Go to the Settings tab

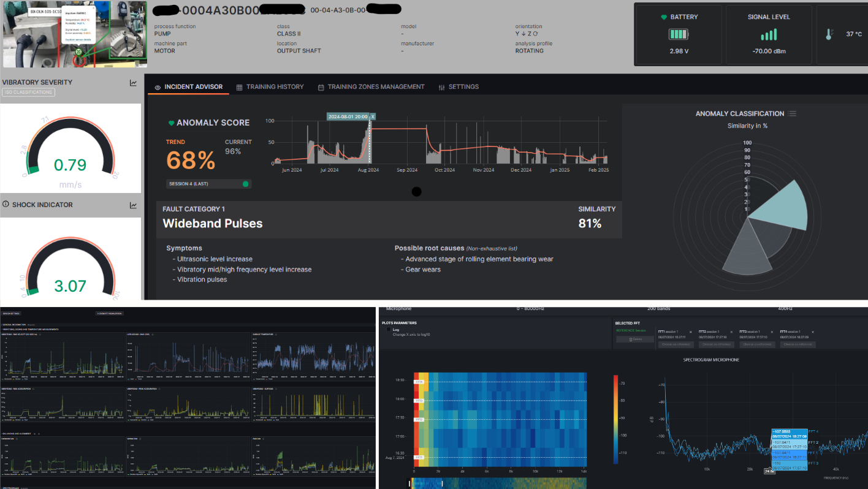click(x=459, y=87)
